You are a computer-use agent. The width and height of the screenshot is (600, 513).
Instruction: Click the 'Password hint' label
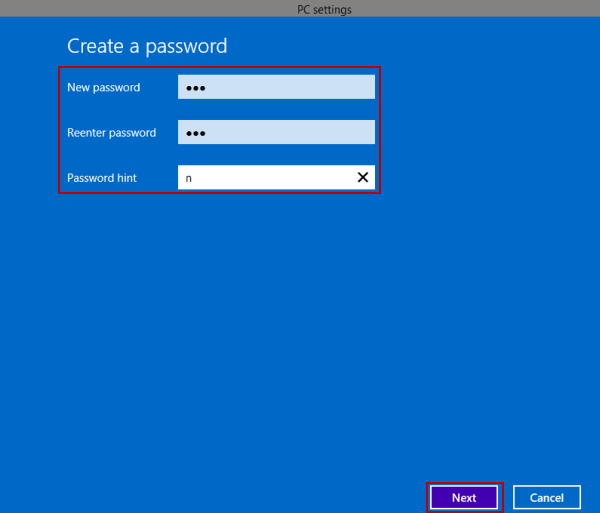tap(102, 178)
